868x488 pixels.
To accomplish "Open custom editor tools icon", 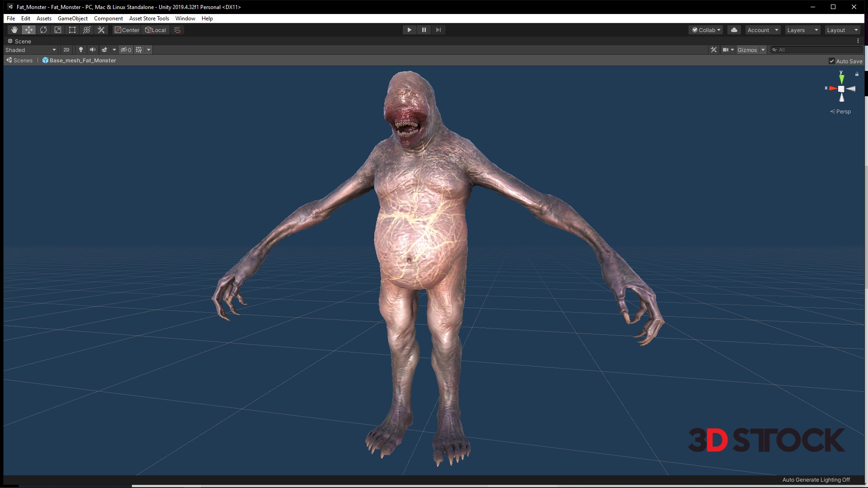I will (101, 30).
